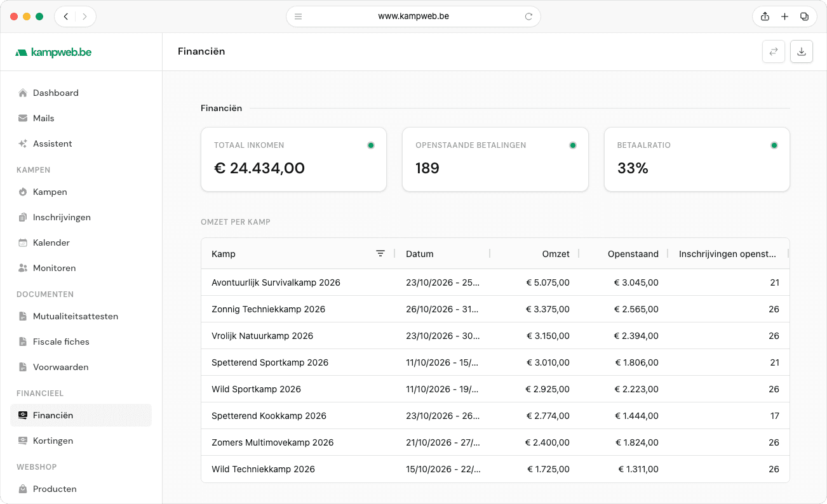Open the Kamp column filter icon

[x=380, y=253]
